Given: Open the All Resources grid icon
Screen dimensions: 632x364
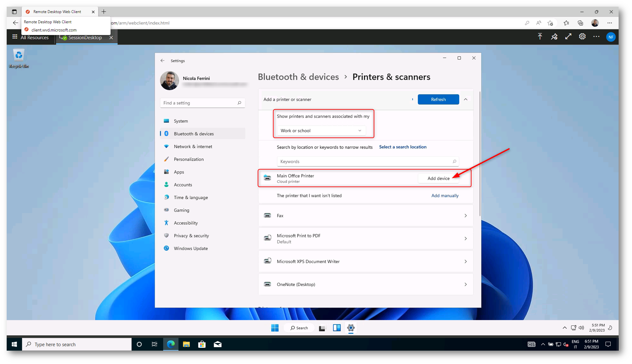Looking at the screenshot, I should coord(15,37).
